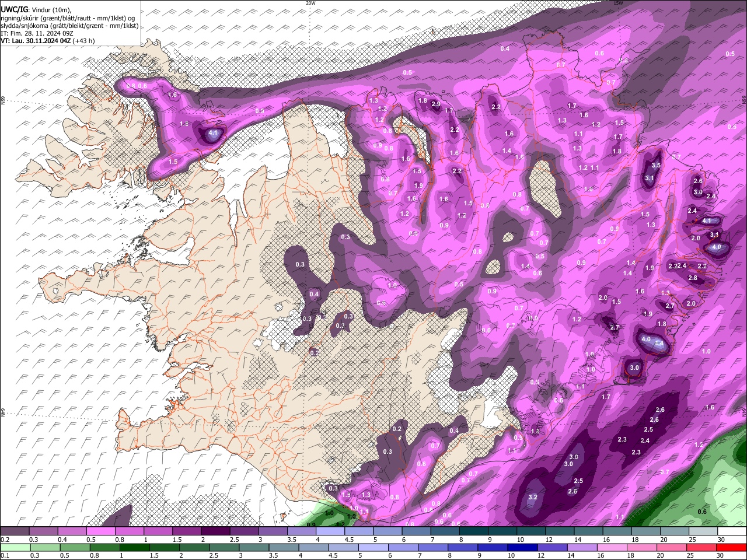The height and width of the screenshot is (560, 747).
Task: Click the 'rigning/skúrir' rain legend description
Action: pos(19,17)
